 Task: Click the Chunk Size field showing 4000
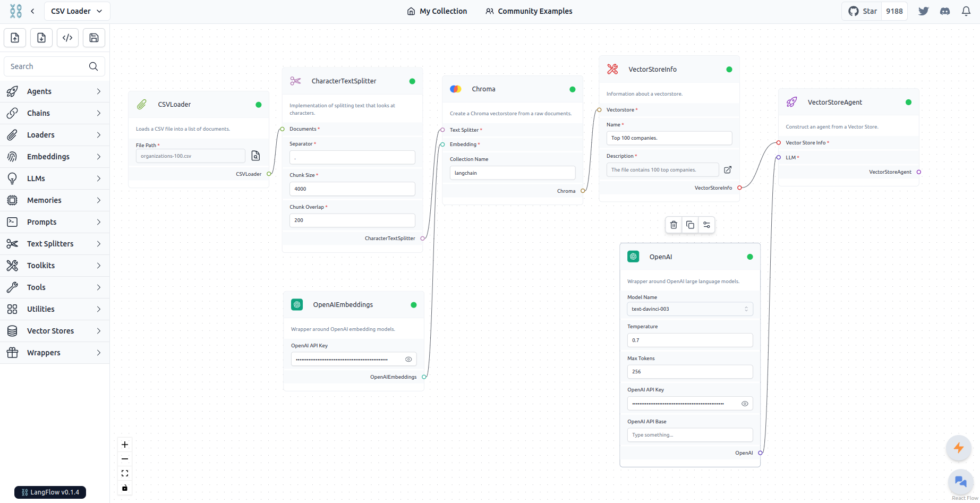(x=352, y=189)
